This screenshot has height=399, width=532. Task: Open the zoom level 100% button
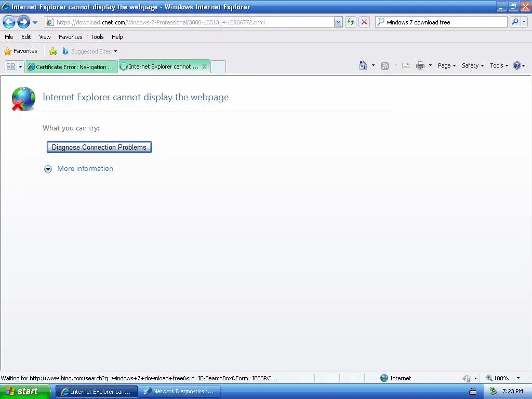tap(498, 378)
